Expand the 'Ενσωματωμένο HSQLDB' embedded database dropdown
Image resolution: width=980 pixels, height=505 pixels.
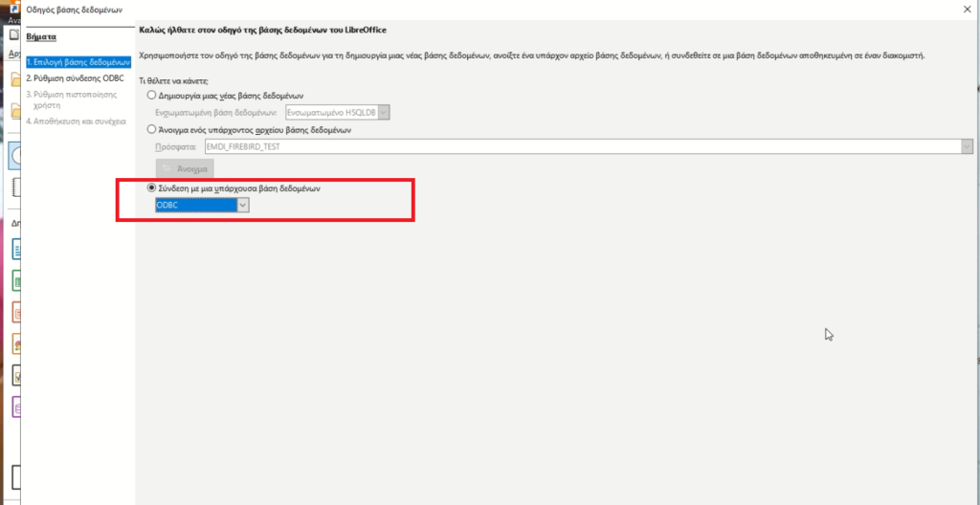(x=385, y=113)
